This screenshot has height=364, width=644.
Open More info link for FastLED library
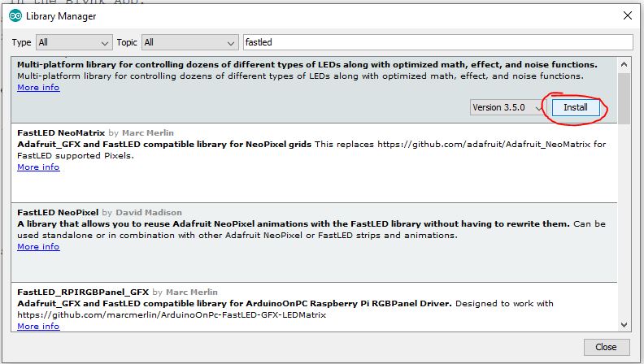click(38, 88)
